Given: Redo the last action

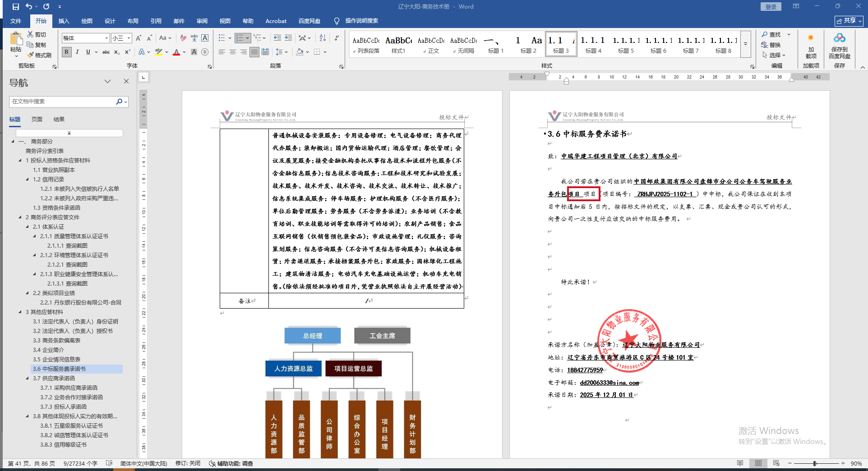Looking at the screenshot, I should coord(46,7).
